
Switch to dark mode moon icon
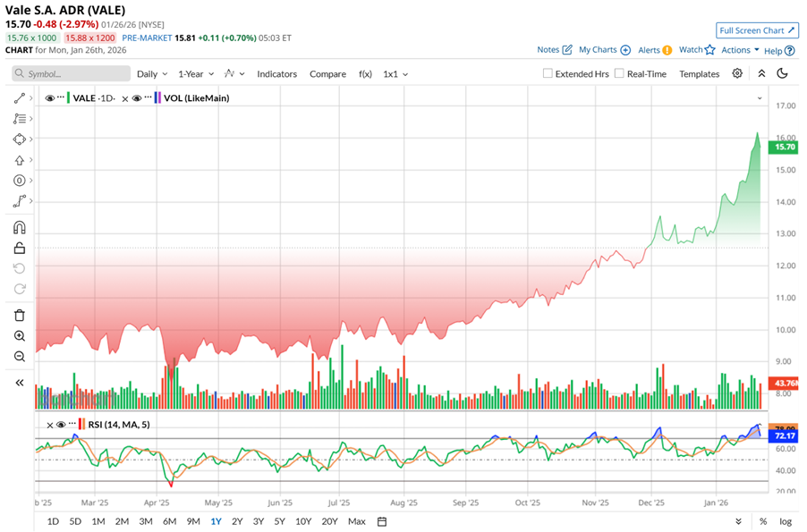[x=782, y=73]
